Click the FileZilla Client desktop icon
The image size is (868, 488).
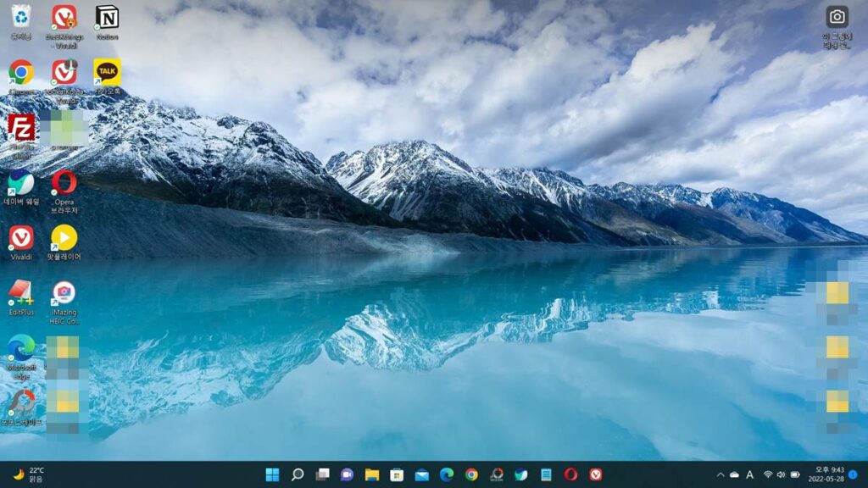[21, 128]
